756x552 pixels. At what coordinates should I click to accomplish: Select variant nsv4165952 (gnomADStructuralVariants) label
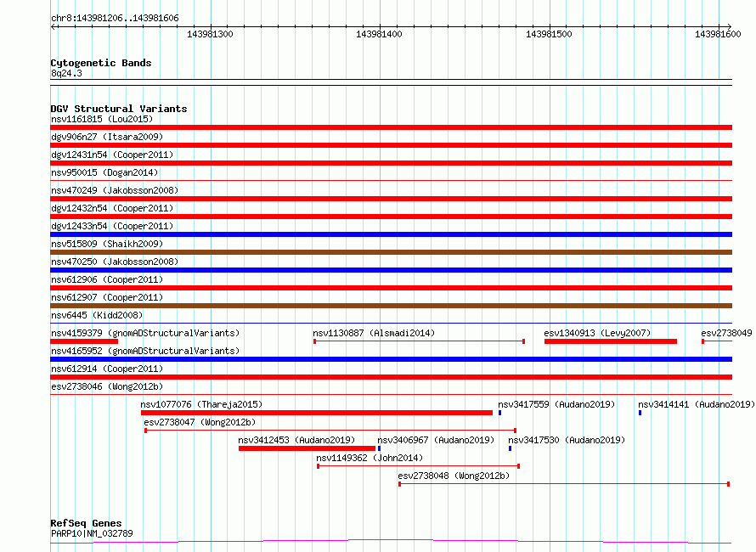click(145, 351)
